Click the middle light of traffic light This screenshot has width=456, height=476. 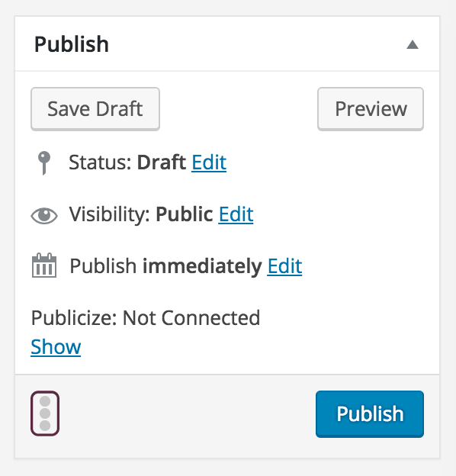tap(45, 413)
